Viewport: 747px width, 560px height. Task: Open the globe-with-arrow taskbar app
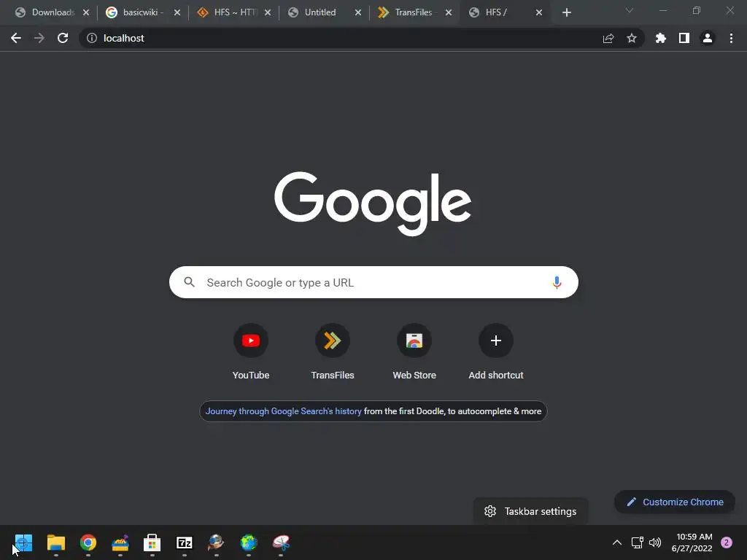tap(216, 542)
